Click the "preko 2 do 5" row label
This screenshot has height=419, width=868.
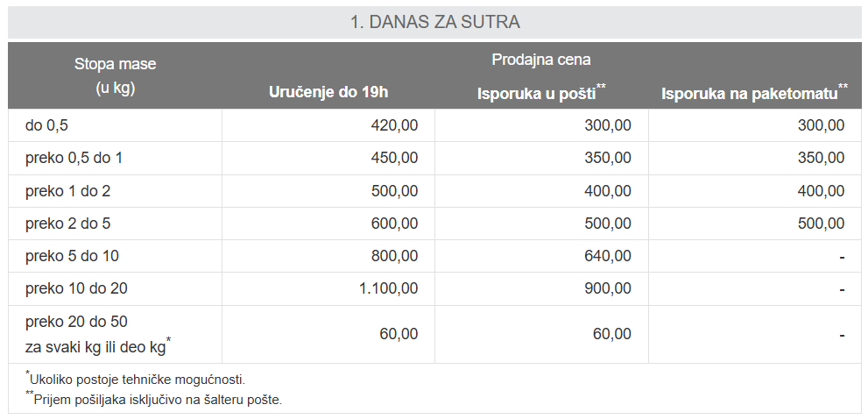68,224
